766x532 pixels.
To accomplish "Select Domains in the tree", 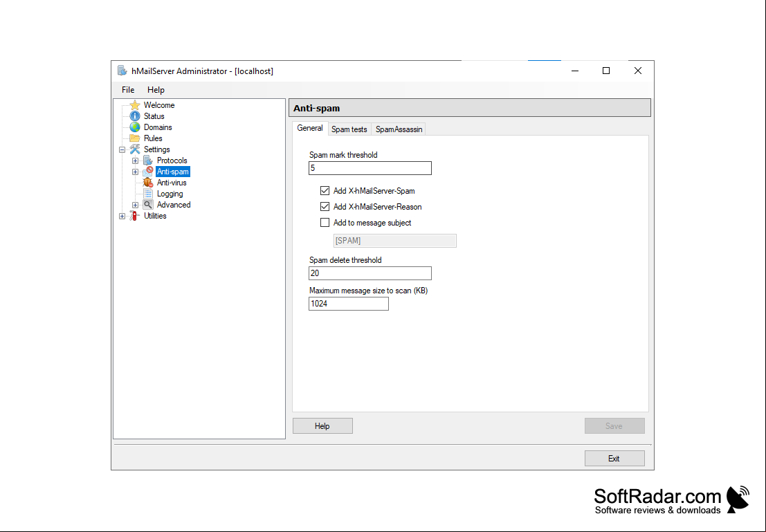I will [x=158, y=127].
